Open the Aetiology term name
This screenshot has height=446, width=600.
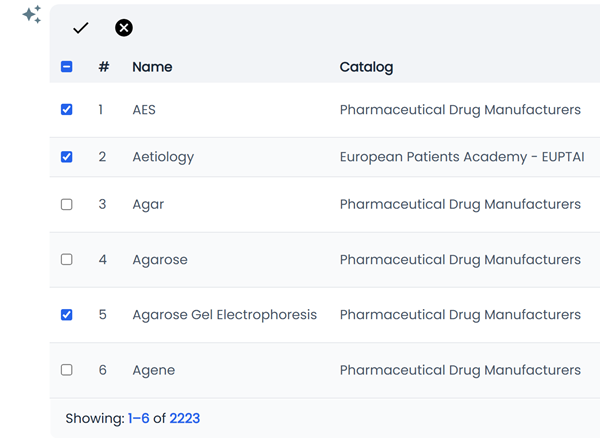pos(163,157)
